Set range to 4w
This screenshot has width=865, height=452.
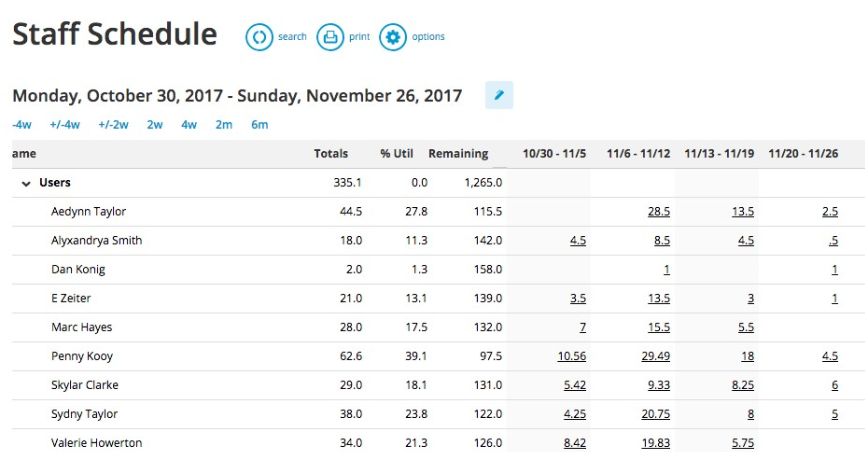coord(189,125)
